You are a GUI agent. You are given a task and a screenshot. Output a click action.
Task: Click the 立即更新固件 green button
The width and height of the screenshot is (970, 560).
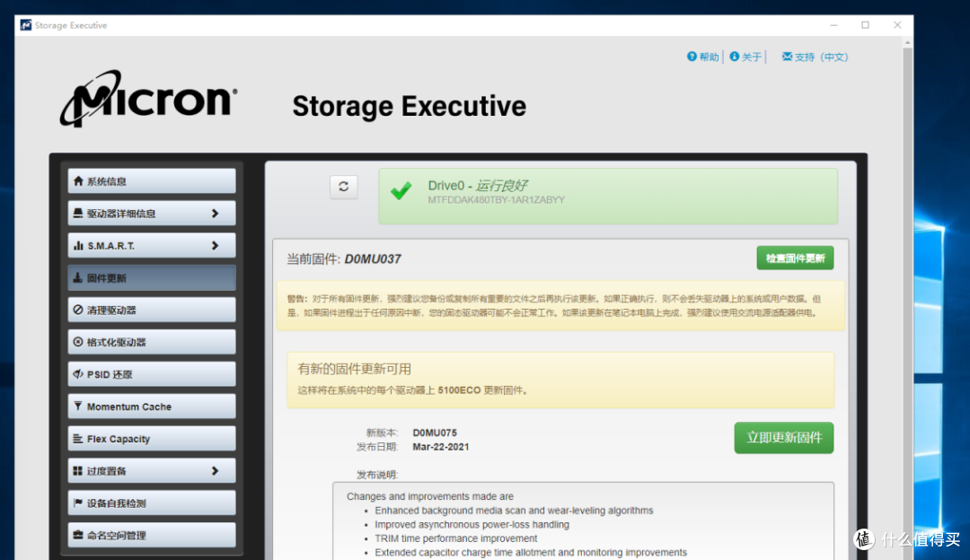(784, 438)
